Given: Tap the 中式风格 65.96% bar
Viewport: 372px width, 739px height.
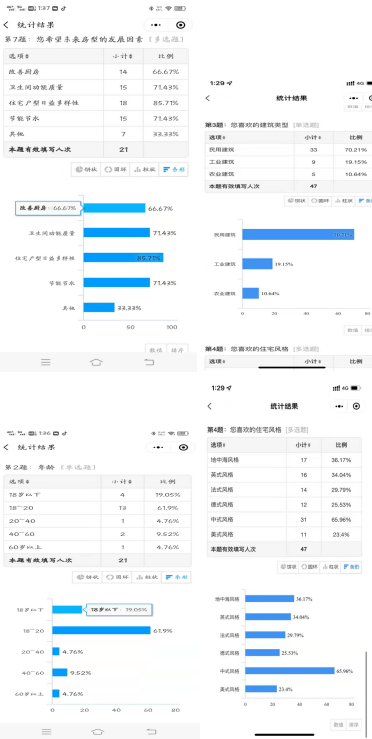Looking at the screenshot, I should point(290,671).
